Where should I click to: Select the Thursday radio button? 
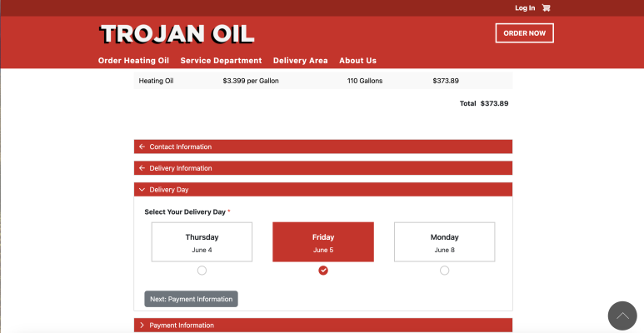click(202, 271)
